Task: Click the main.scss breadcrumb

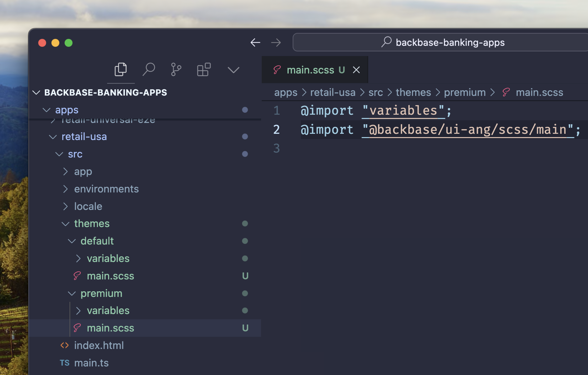Action: 539,93
